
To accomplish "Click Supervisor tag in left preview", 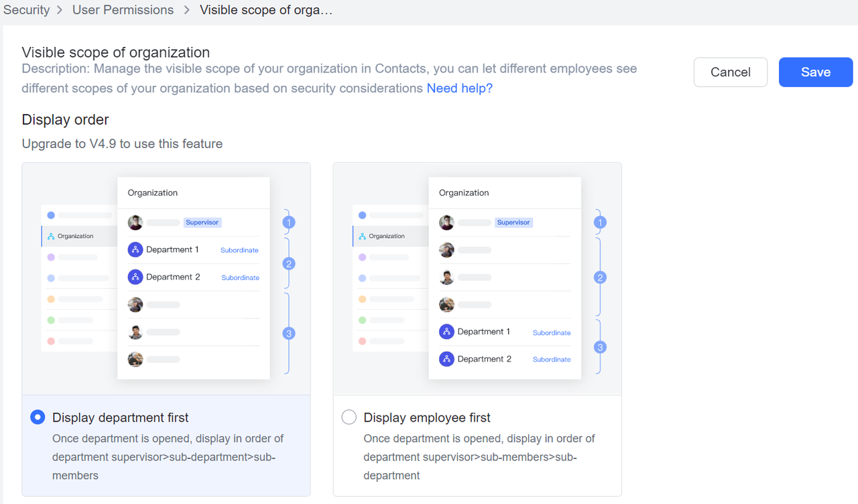I will point(202,223).
